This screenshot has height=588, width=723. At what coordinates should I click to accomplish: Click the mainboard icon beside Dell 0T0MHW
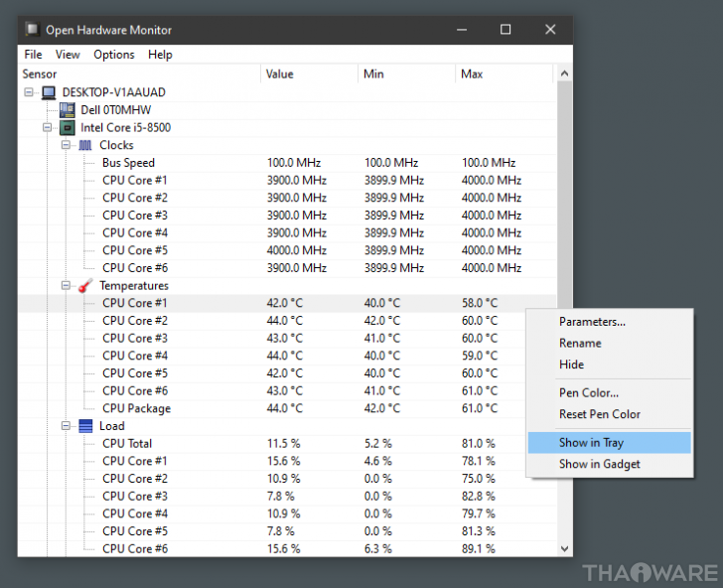67,110
